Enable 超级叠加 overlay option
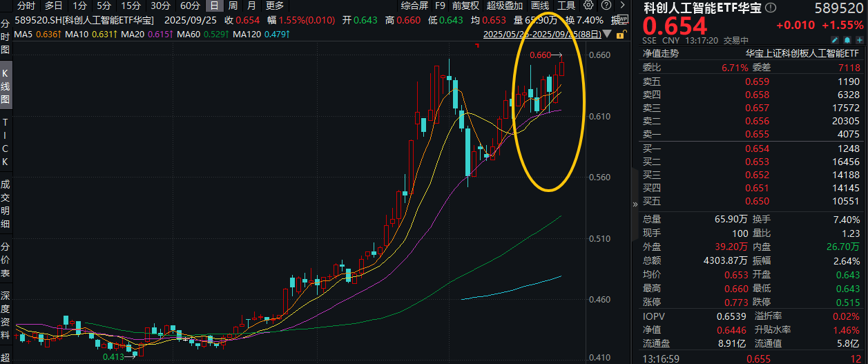868x364 pixels. click(504, 6)
